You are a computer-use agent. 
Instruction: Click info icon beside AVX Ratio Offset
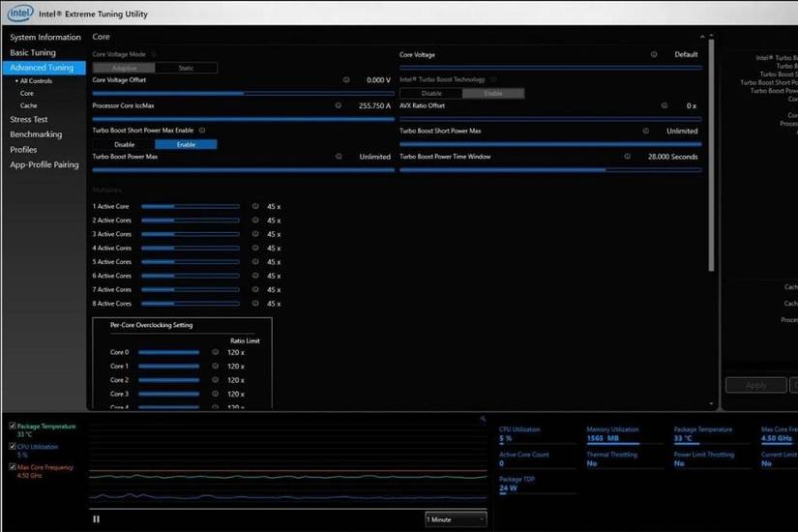click(x=665, y=105)
